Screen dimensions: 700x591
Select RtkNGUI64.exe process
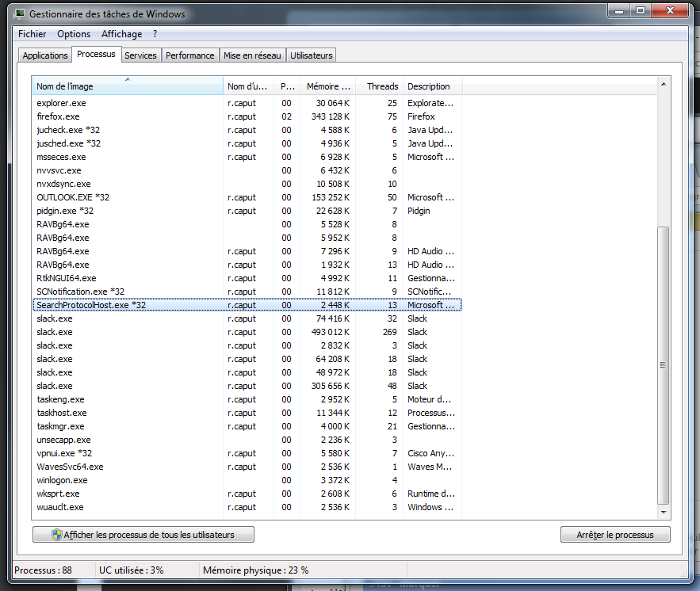247,278
